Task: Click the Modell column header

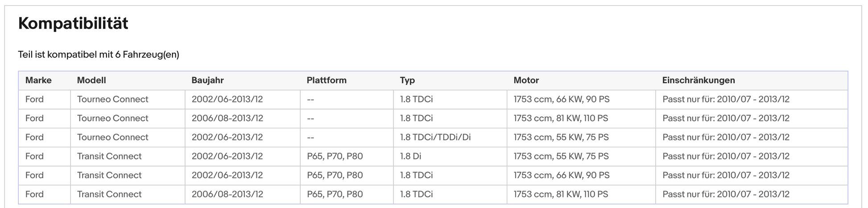Action: click(x=91, y=80)
